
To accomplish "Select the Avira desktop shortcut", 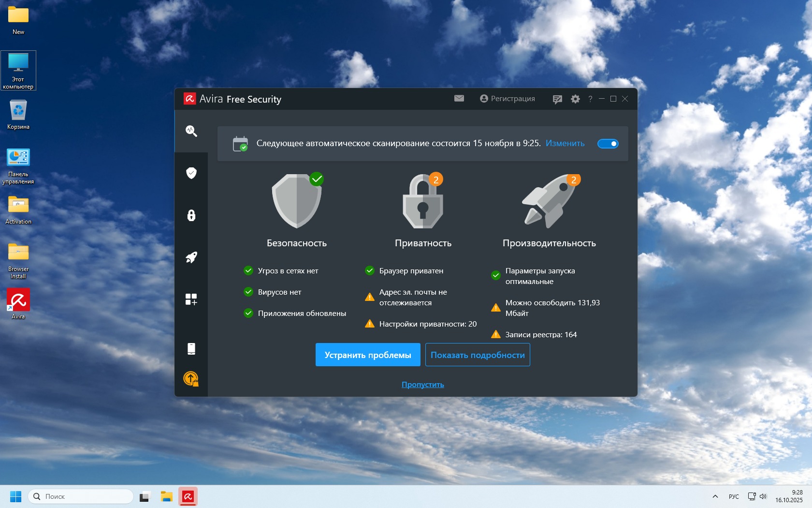I will (x=18, y=304).
